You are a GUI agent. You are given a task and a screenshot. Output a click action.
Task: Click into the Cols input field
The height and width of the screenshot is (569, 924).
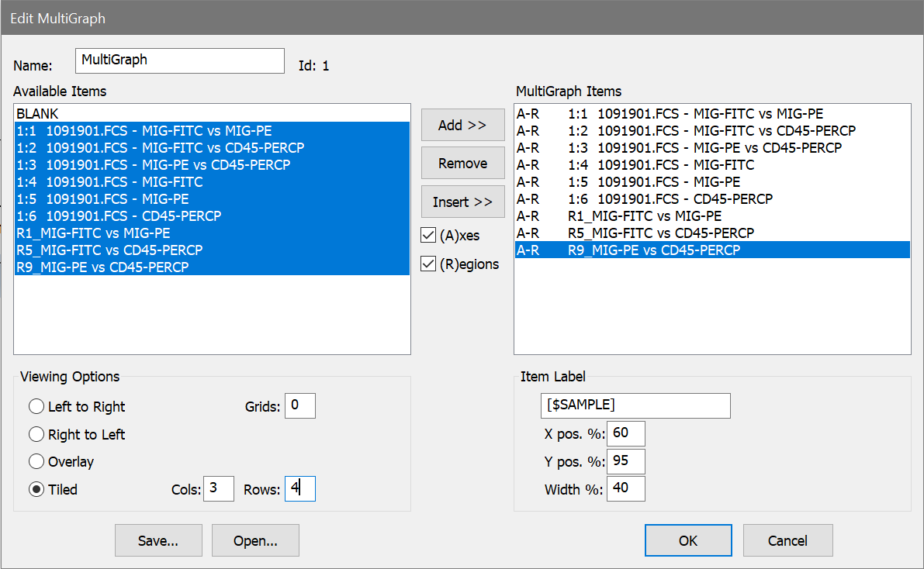219,489
